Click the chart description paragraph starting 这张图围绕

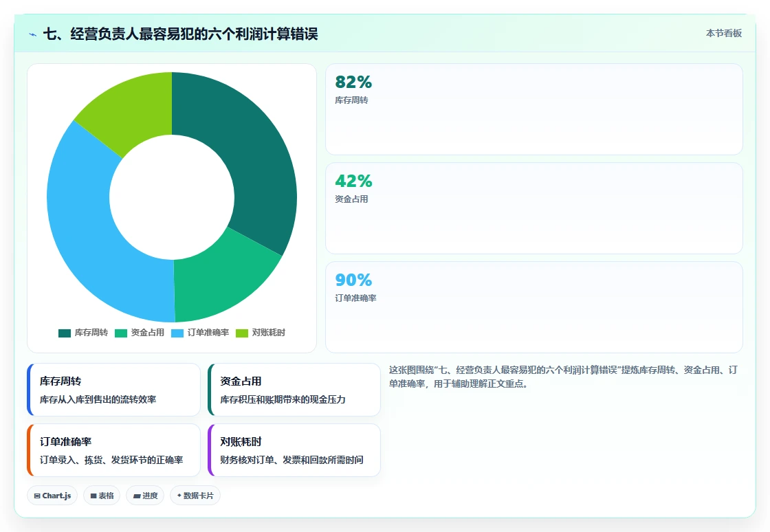click(563, 377)
